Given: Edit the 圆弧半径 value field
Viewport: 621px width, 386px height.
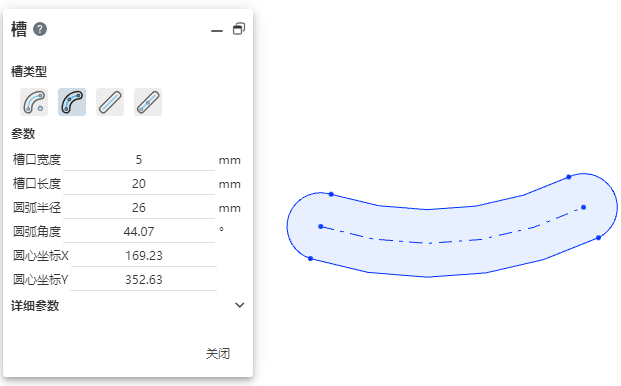Looking at the screenshot, I should pos(139,208).
